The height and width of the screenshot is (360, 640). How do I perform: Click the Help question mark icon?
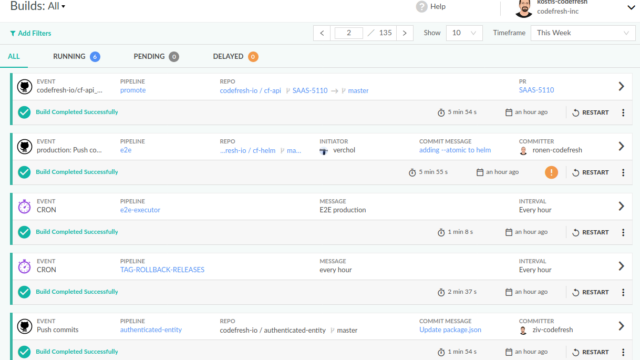(x=421, y=7)
